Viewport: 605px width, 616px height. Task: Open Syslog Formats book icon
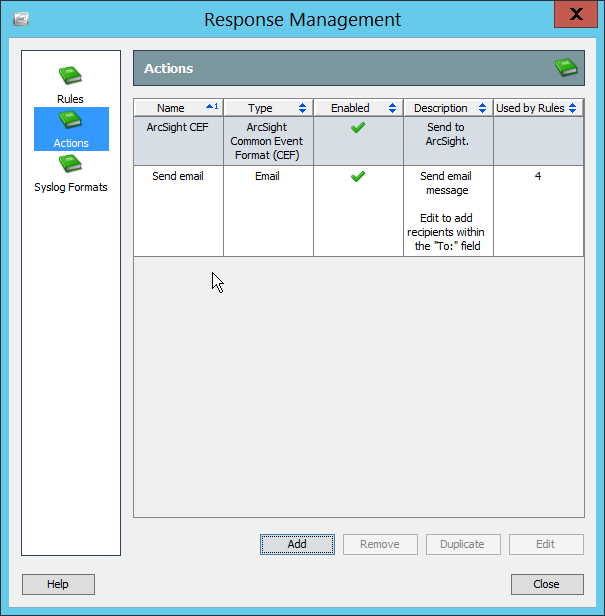[70, 164]
